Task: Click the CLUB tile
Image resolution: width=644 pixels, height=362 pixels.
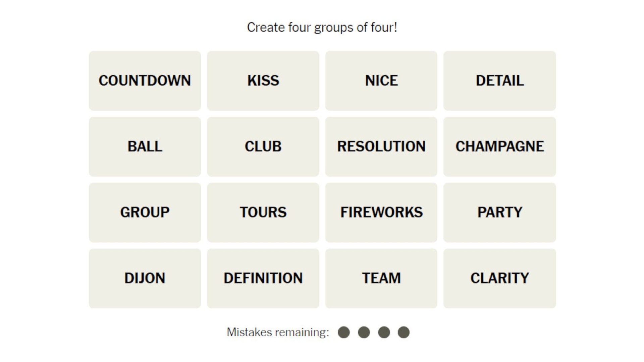Action: pyautogui.click(x=263, y=146)
